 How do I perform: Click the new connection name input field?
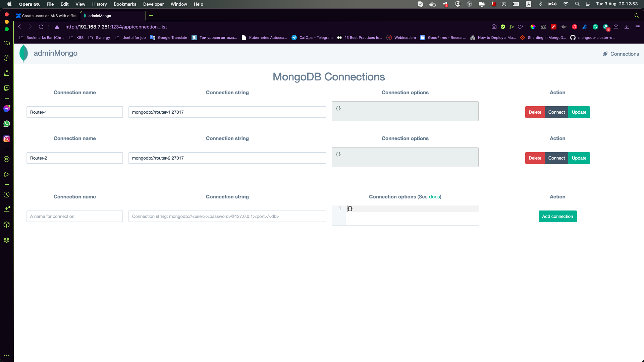point(75,217)
